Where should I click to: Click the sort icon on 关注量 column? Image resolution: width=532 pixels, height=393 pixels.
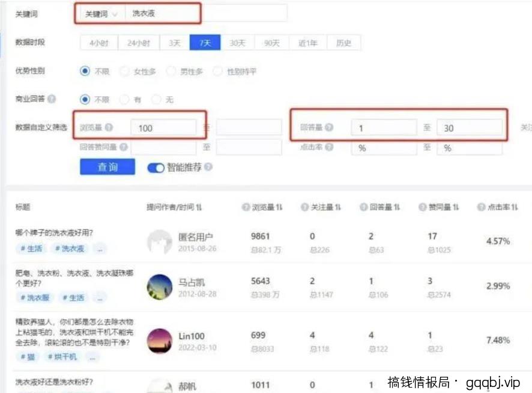pyautogui.click(x=338, y=207)
